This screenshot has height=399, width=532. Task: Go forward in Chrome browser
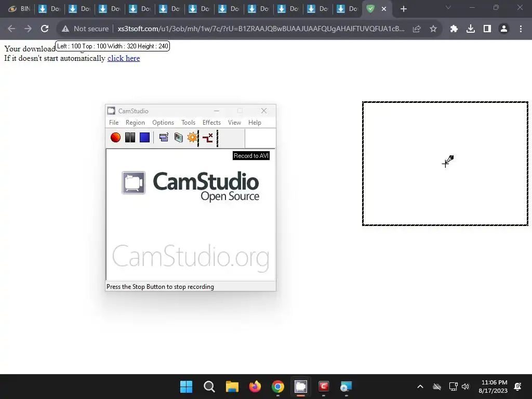pos(28,29)
